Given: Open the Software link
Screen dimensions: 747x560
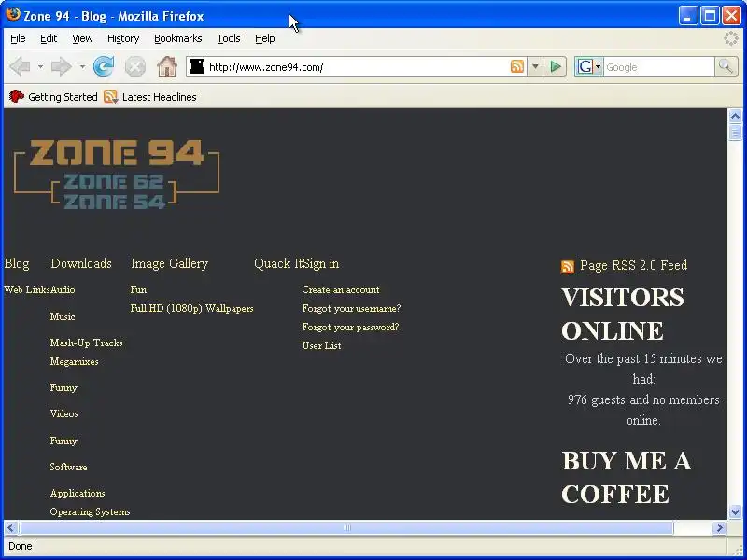Looking at the screenshot, I should point(68,468).
